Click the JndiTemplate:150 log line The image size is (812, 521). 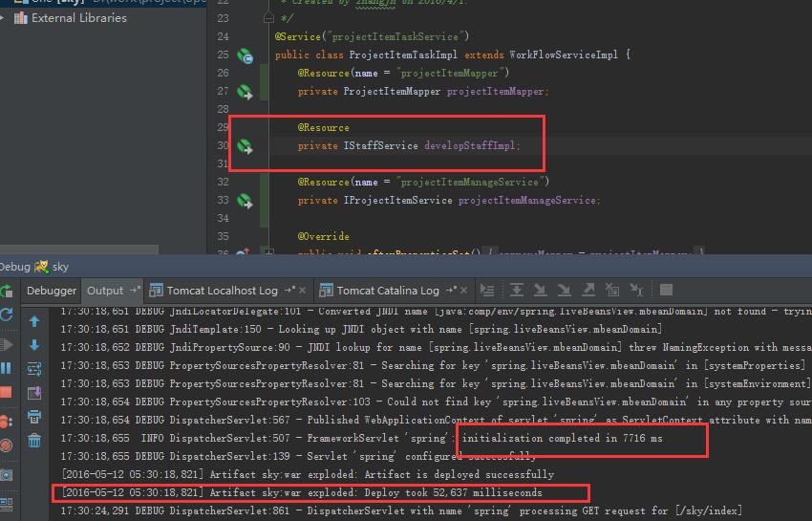(361, 329)
